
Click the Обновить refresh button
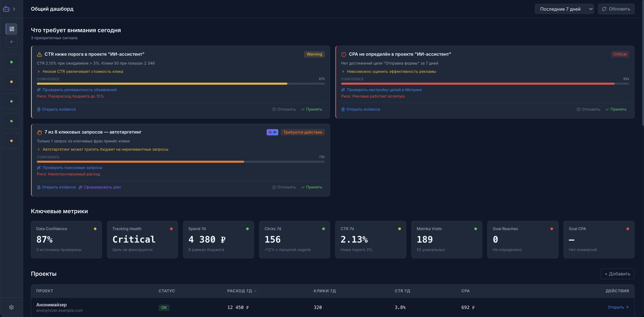pyautogui.click(x=616, y=9)
